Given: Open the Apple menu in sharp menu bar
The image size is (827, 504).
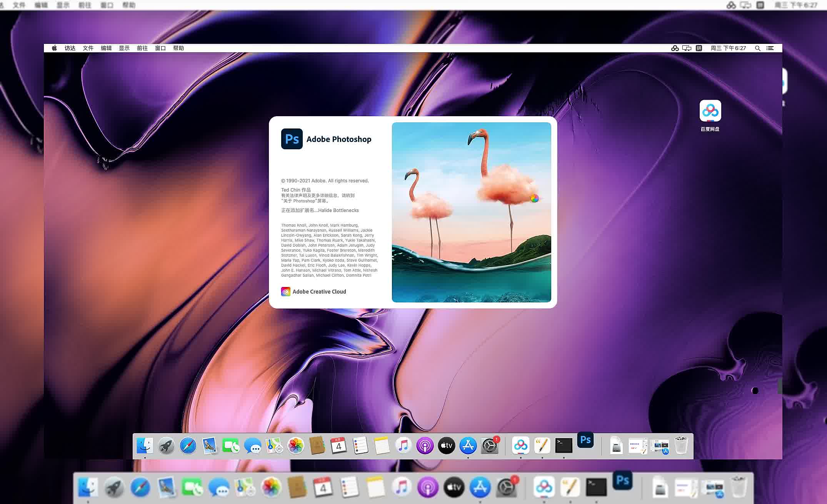Looking at the screenshot, I should tap(54, 48).
